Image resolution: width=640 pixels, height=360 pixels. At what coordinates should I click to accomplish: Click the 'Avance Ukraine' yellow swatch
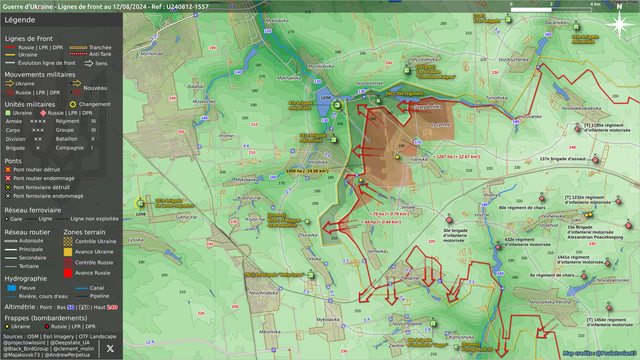point(68,252)
